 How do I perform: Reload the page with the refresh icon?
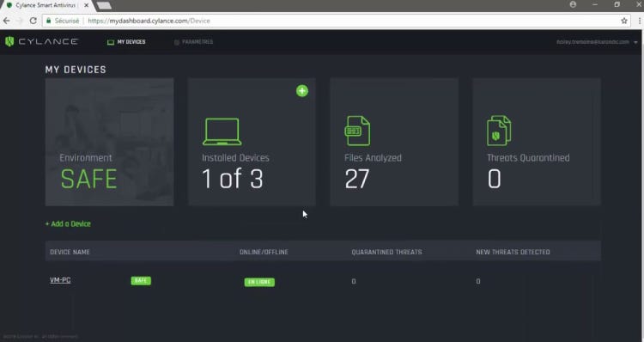tap(33, 21)
